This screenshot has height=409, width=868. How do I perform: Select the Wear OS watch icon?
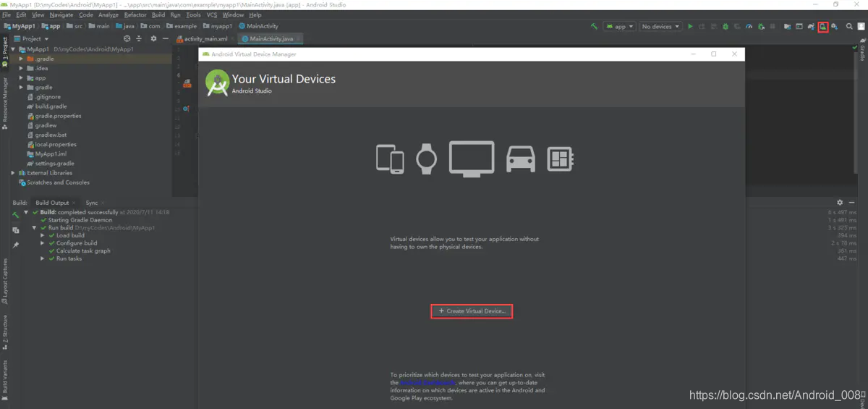pos(426,159)
